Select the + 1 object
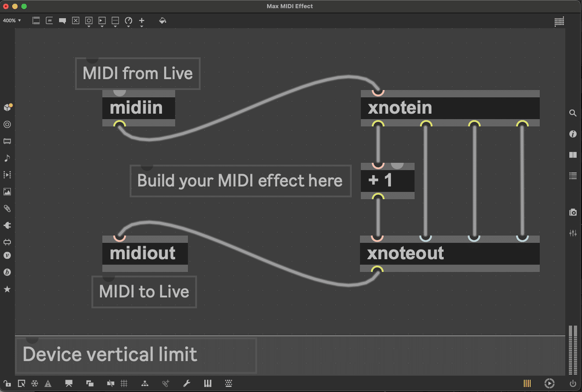 (388, 180)
